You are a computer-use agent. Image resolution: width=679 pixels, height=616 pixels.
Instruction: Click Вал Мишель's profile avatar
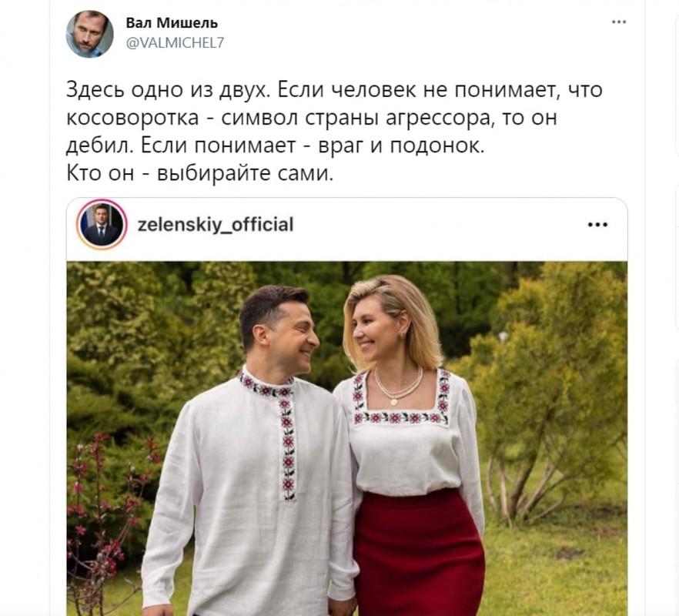[x=89, y=34]
